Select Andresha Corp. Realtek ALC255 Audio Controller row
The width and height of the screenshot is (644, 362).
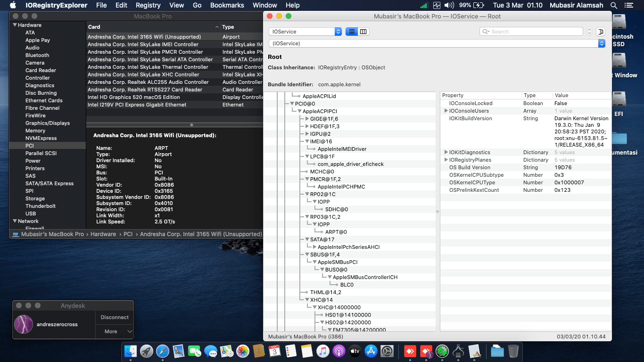175,82
